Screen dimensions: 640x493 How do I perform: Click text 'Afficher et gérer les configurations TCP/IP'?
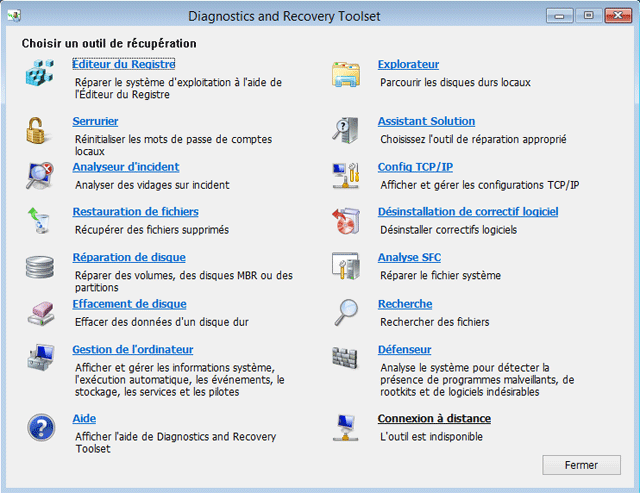pos(480,185)
